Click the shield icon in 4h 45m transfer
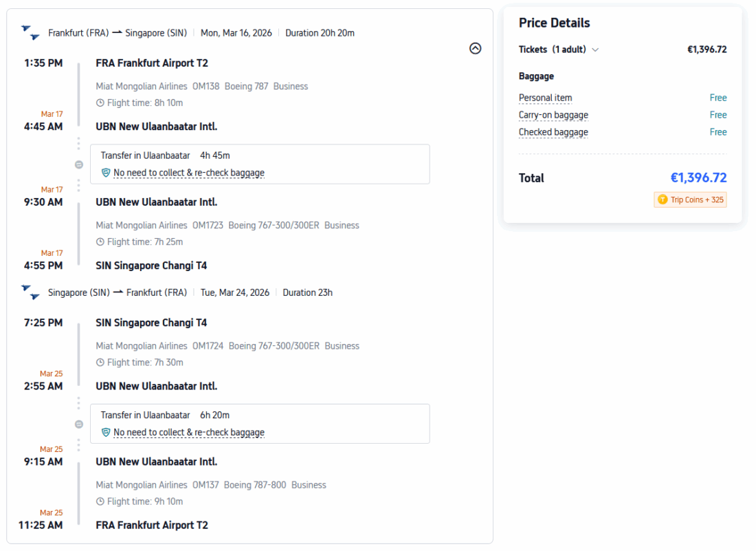This screenshot has height=551, width=756. point(106,173)
